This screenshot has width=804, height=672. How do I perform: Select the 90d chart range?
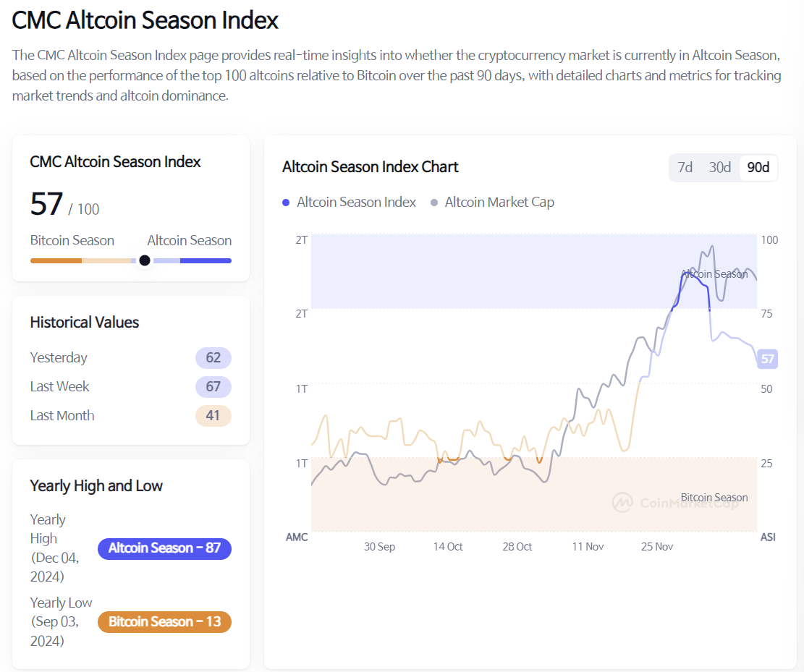758,167
